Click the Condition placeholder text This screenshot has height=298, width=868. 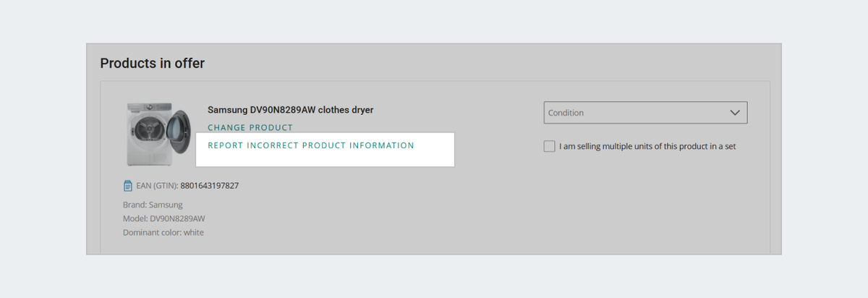coord(566,113)
